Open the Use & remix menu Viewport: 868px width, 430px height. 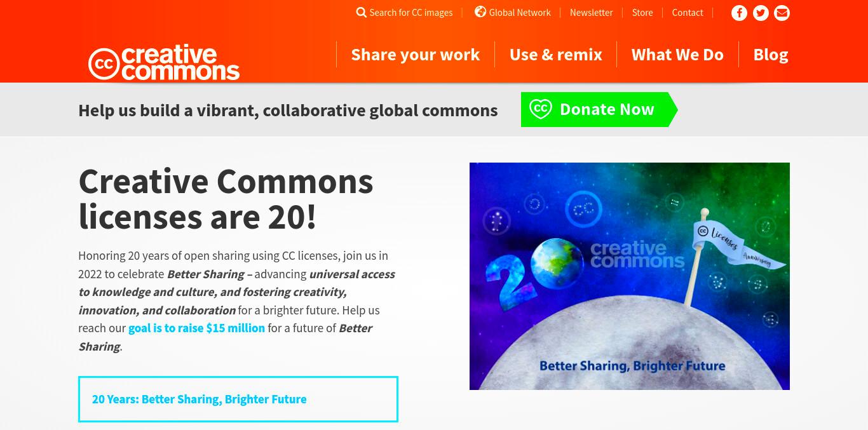(x=556, y=55)
